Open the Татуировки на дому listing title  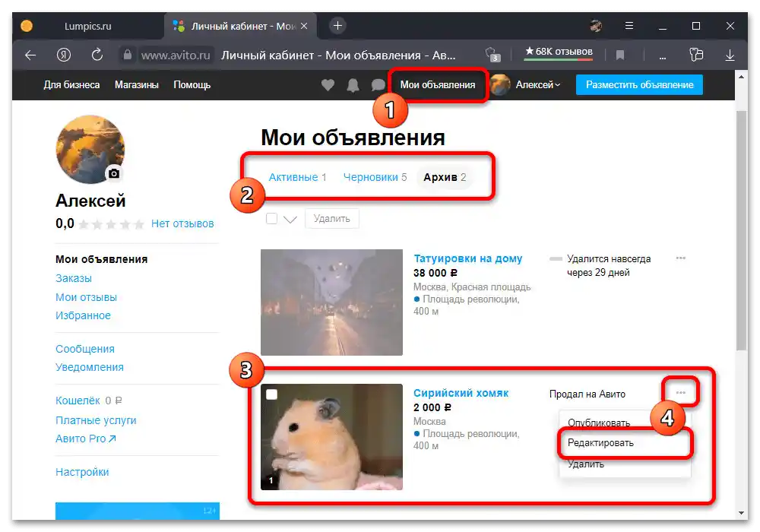coord(467,258)
